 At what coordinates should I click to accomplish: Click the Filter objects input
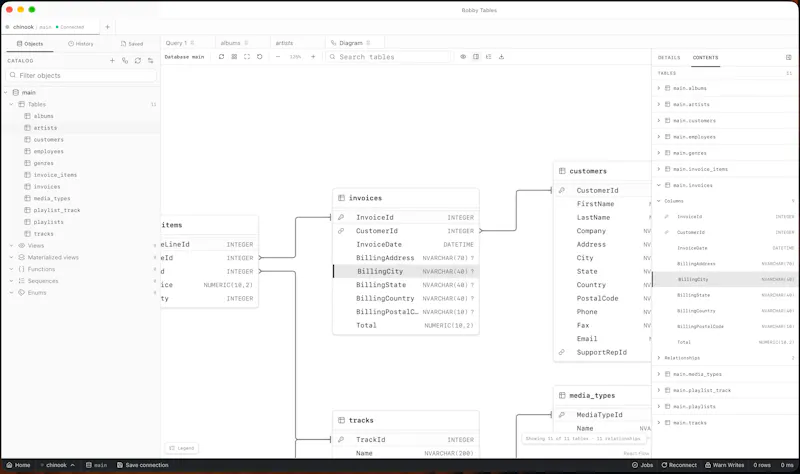81,75
